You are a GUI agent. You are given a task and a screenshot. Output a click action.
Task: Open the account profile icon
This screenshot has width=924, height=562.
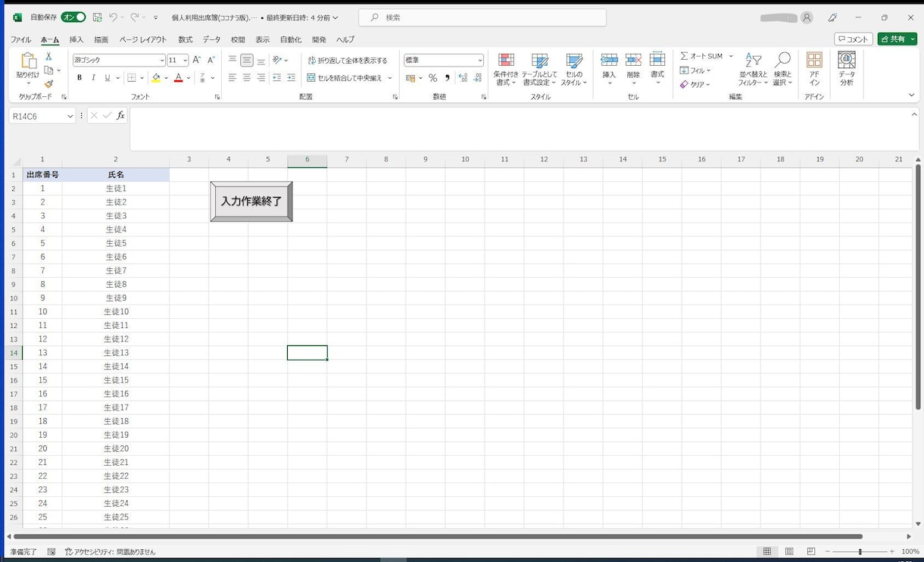807,17
